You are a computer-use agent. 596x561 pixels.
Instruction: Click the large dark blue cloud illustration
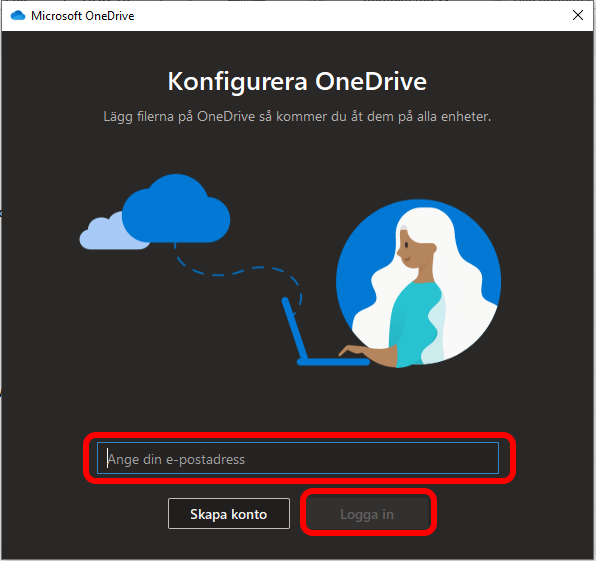coord(176,208)
